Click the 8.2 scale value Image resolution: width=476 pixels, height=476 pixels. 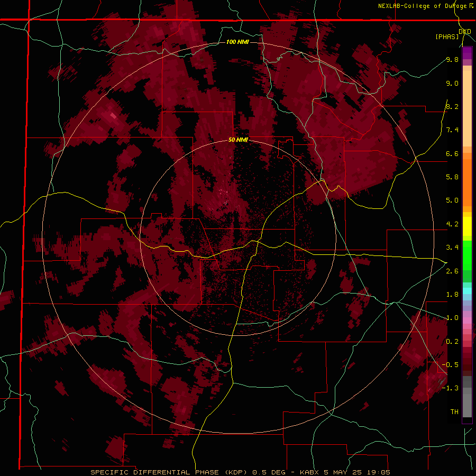pyautogui.click(x=452, y=106)
